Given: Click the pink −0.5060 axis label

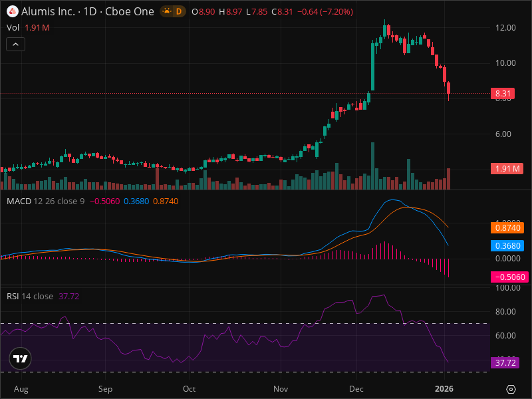Looking at the screenshot, I should pyautogui.click(x=509, y=277).
